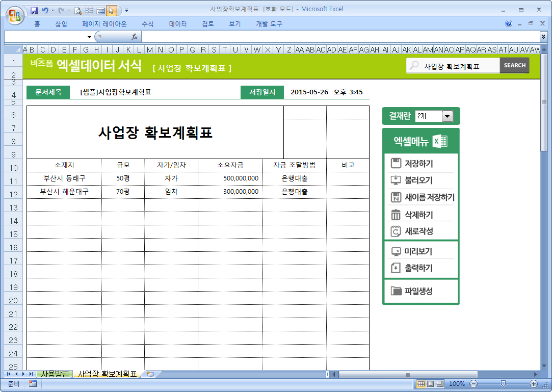Click the Save icon in Quick Access Toolbar

(x=34, y=10)
